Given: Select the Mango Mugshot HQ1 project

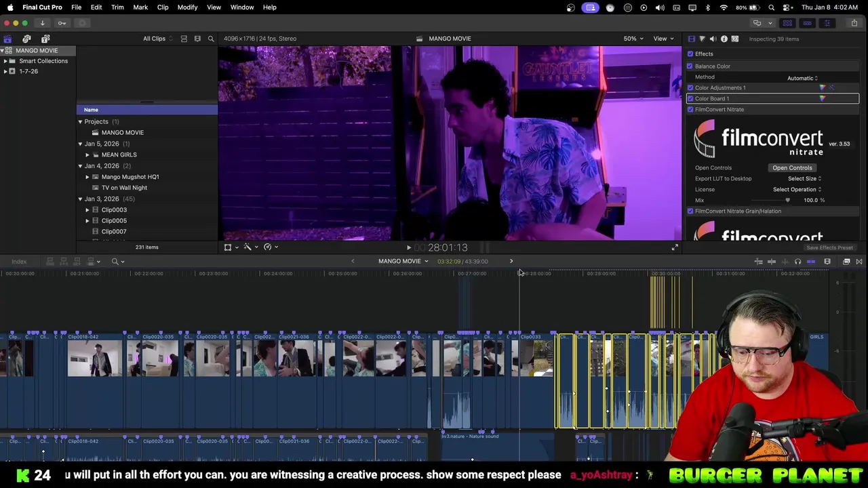Looking at the screenshot, I should click(130, 177).
